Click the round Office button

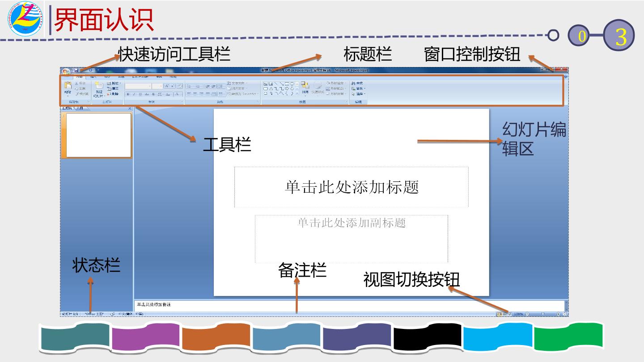(x=66, y=72)
